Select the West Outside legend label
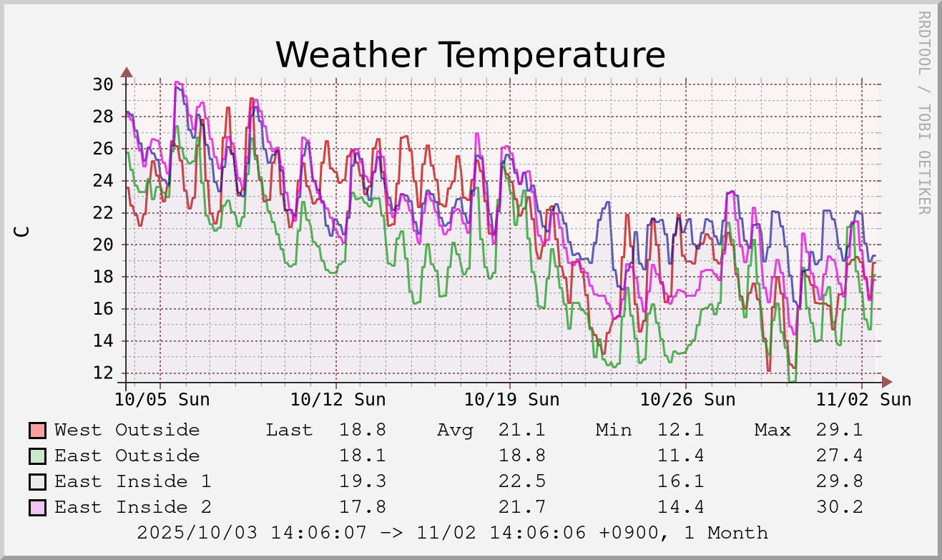Image resolution: width=942 pixels, height=560 pixels. pyautogui.click(x=127, y=431)
